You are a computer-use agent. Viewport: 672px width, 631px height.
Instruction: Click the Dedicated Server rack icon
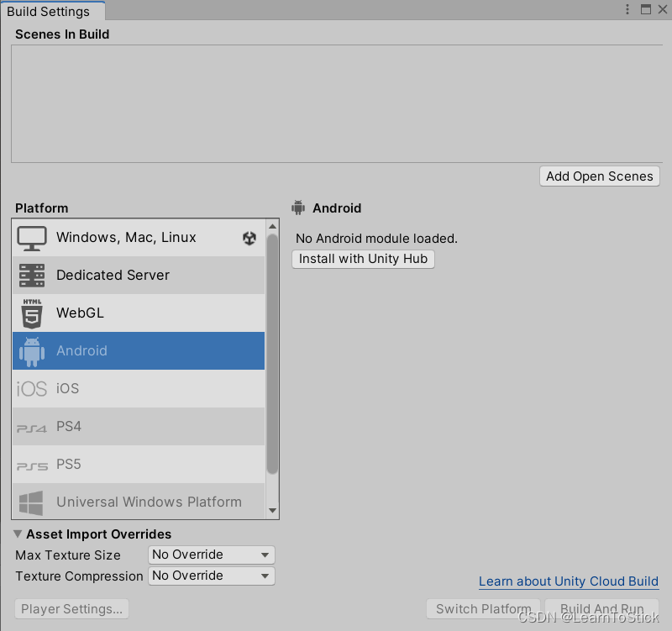32,276
